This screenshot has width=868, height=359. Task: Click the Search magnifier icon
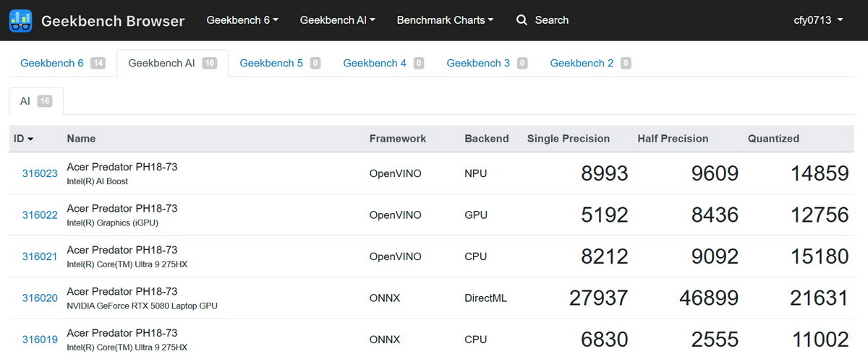tap(522, 20)
